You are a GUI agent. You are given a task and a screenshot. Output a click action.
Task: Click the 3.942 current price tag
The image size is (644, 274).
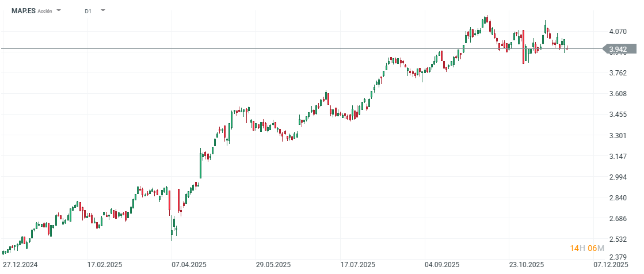(618, 50)
